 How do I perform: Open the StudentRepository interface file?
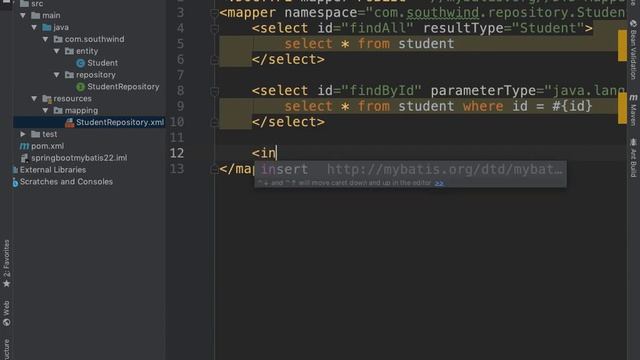(x=123, y=87)
